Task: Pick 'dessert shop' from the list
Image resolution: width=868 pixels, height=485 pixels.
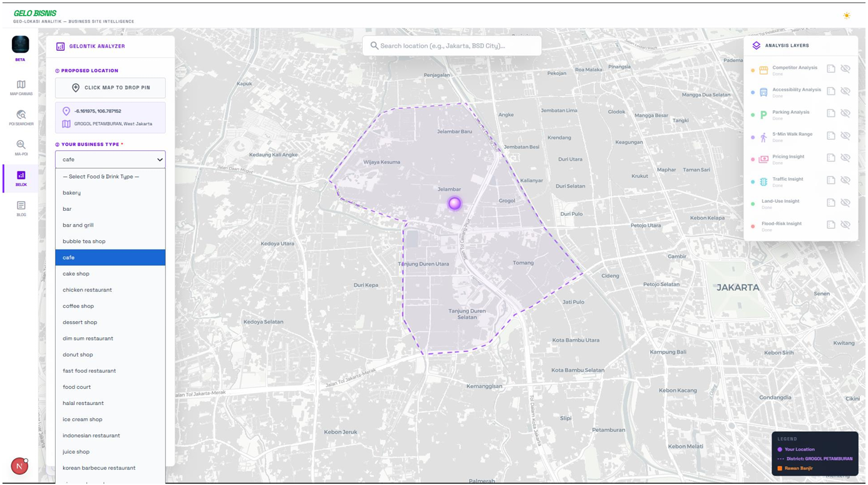Action: point(110,322)
